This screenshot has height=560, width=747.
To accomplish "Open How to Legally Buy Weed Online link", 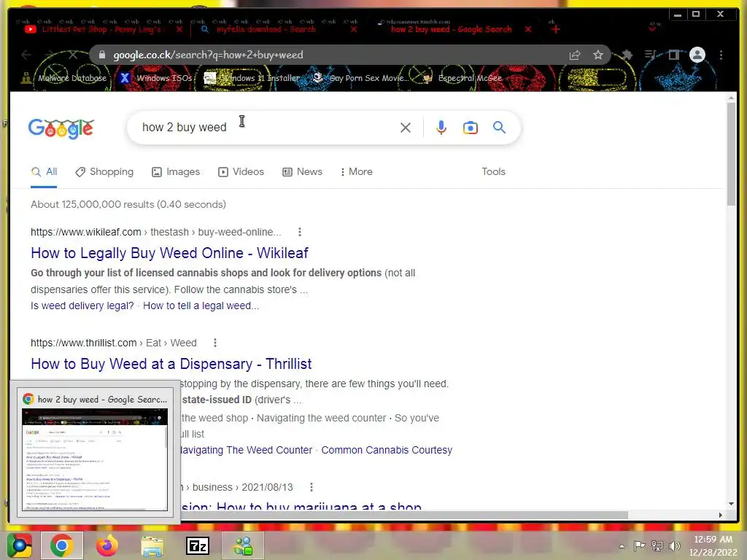I will pyautogui.click(x=169, y=253).
